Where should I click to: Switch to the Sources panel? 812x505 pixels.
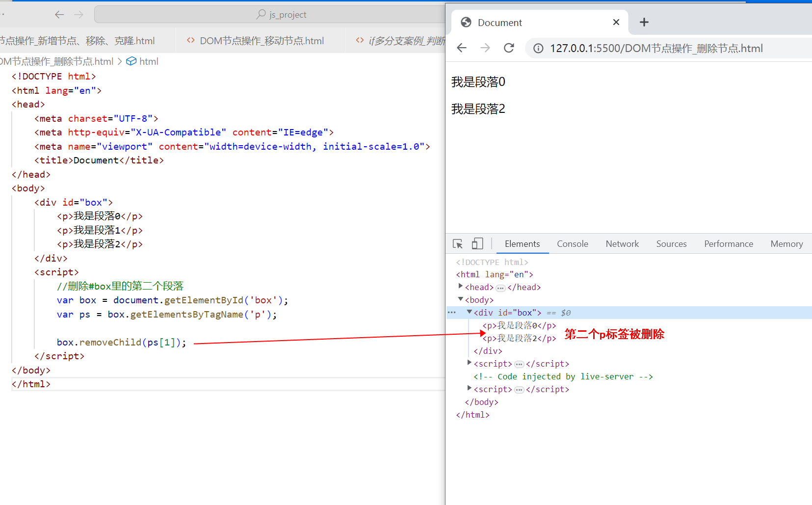(671, 244)
